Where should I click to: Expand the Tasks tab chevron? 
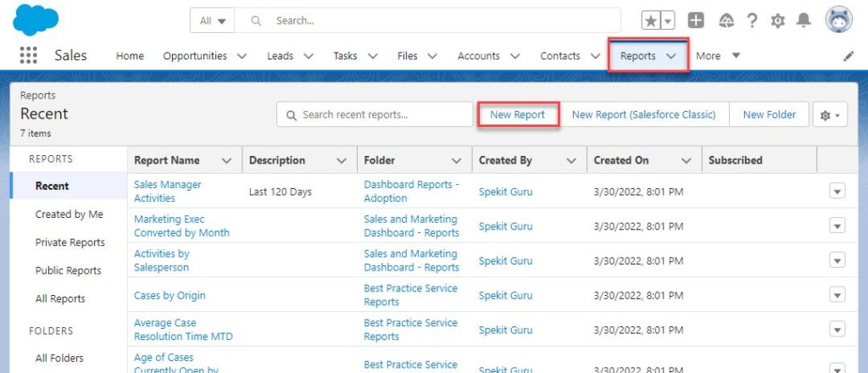[373, 56]
